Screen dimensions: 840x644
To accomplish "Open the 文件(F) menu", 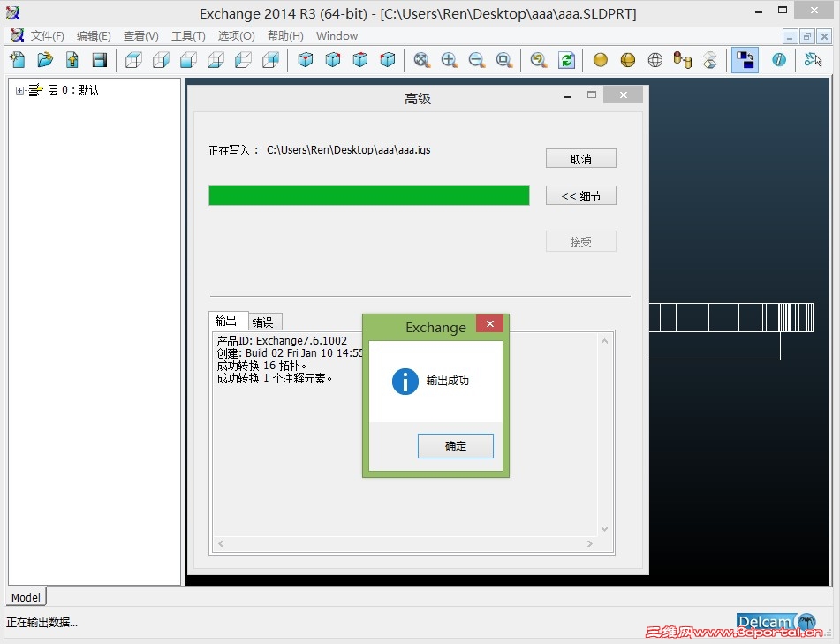I will (x=47, y=36).
